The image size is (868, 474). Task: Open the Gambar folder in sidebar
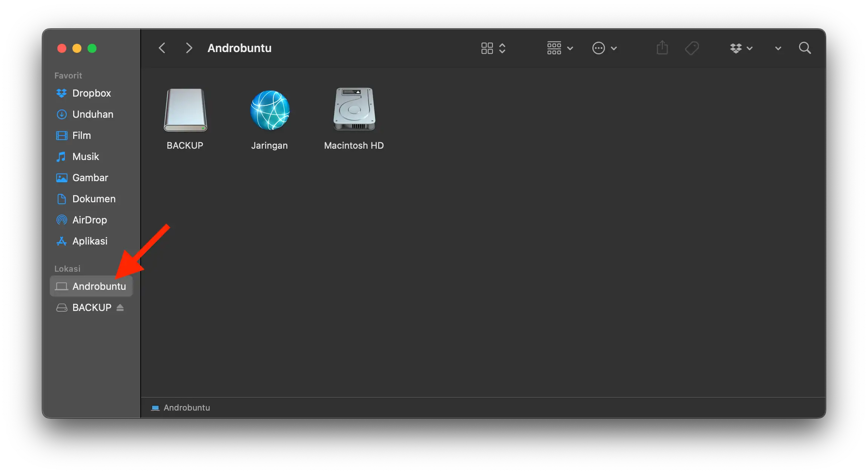[90, 177]
